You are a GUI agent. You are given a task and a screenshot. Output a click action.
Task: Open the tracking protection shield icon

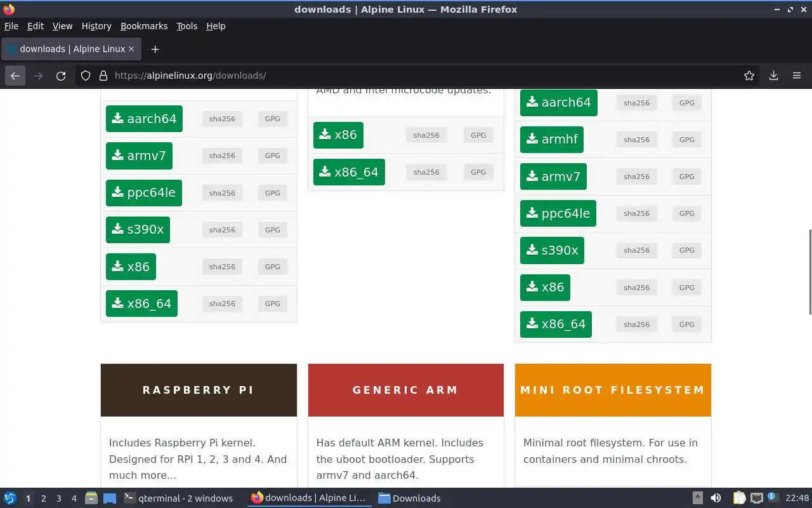[x=86, y=76]
